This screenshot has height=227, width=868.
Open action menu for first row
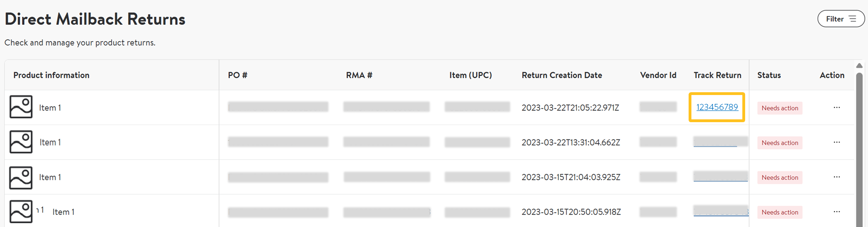point(837,108)
